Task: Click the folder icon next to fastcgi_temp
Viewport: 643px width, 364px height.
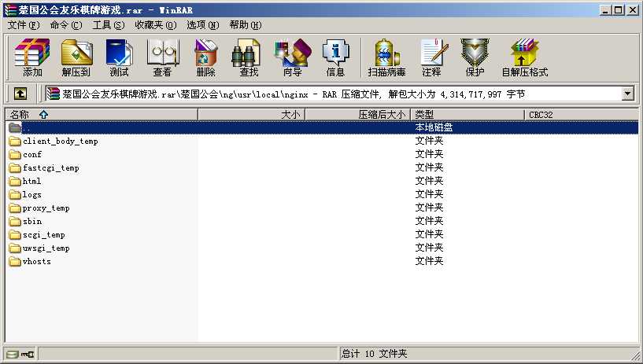Action: (x=15, y=168)
